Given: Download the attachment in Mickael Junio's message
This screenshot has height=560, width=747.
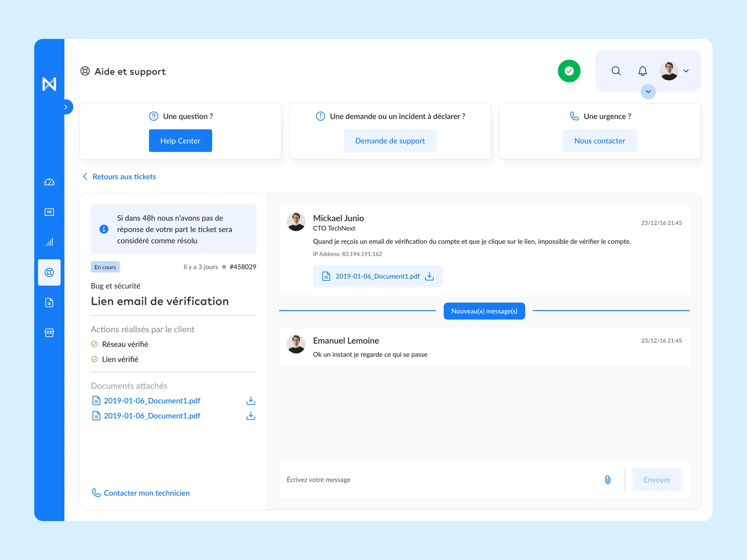Looking at the screenshot, I should pyautogui.click(x=430, y=276).
